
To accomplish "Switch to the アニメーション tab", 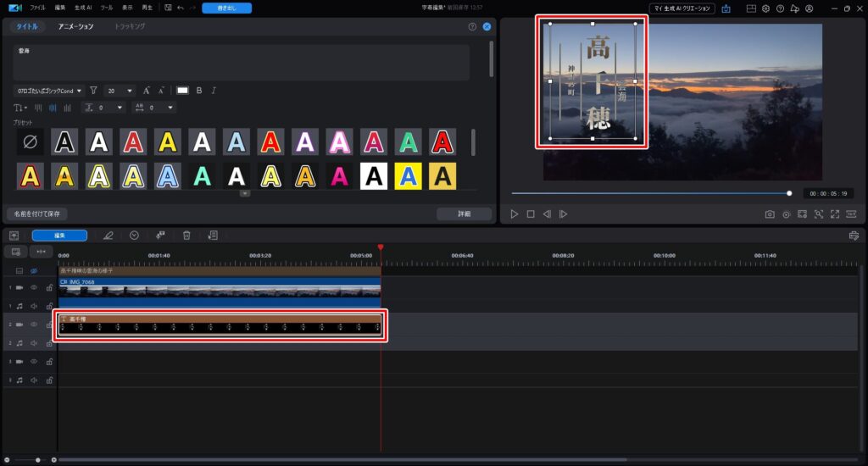I will (76, 26).
